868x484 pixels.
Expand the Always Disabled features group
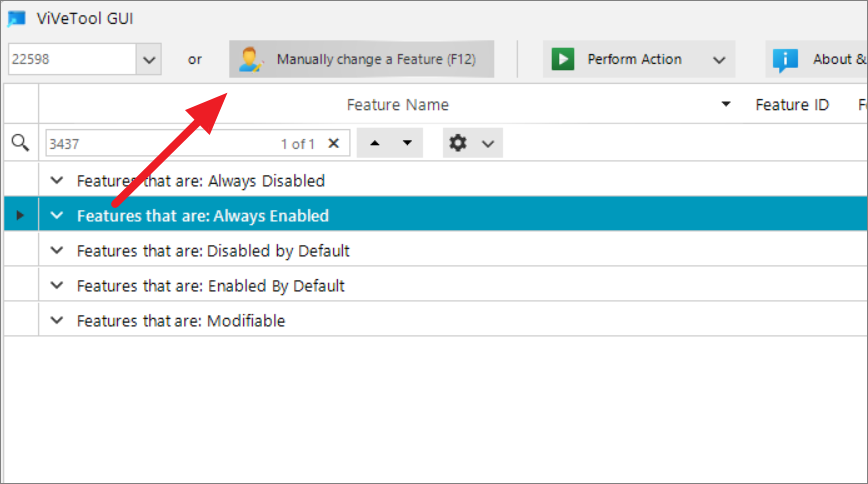click(x=56, y=181)
